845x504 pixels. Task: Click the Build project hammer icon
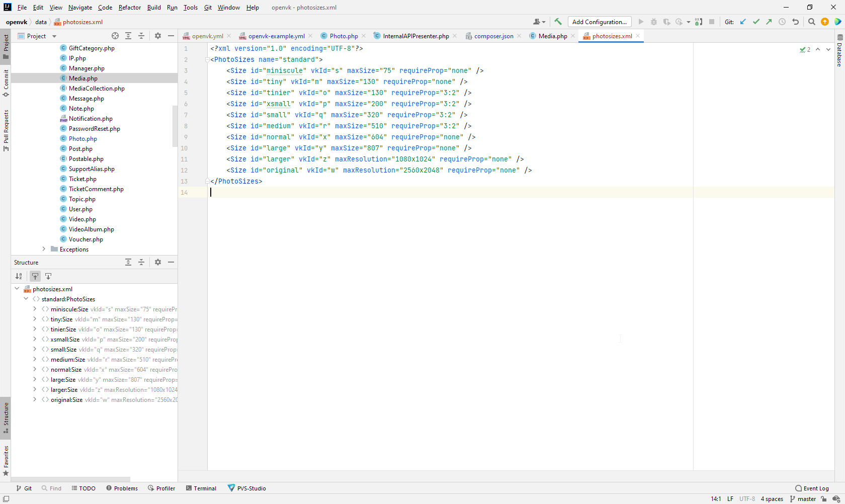tap(558, 22)
